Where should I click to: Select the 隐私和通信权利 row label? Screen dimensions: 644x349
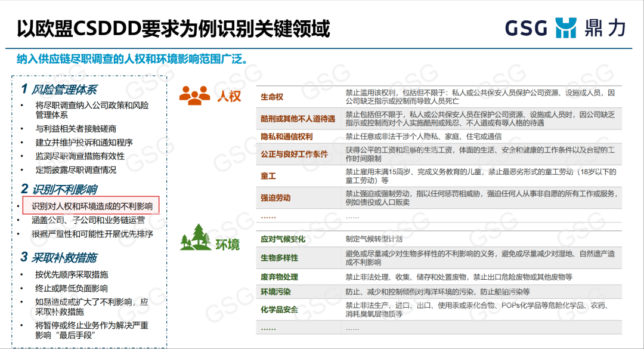click(x=286, y=137)
